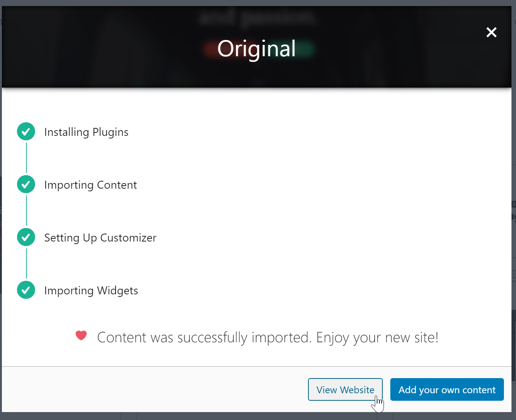The width and height of the screenshot is (516, 420).
Task: Click the blurred text above the Original title
Action: click(256, 17)
